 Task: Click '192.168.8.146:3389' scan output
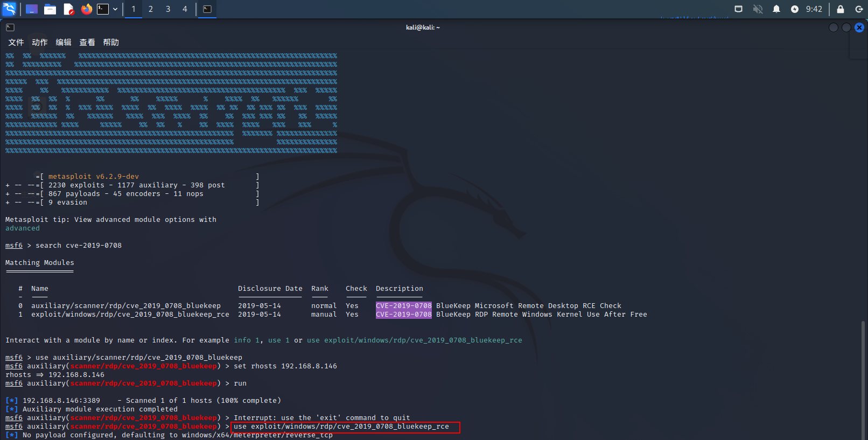(61, 401)
